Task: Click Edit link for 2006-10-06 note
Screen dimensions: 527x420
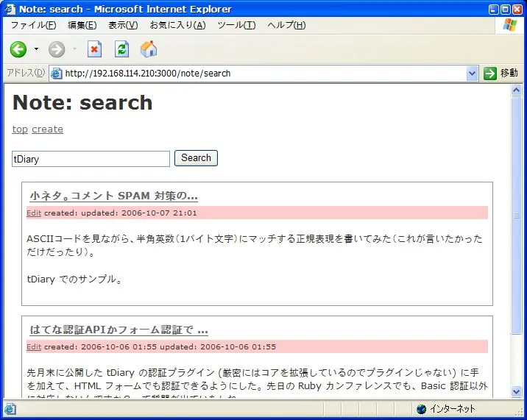Action: coord(34,346)
